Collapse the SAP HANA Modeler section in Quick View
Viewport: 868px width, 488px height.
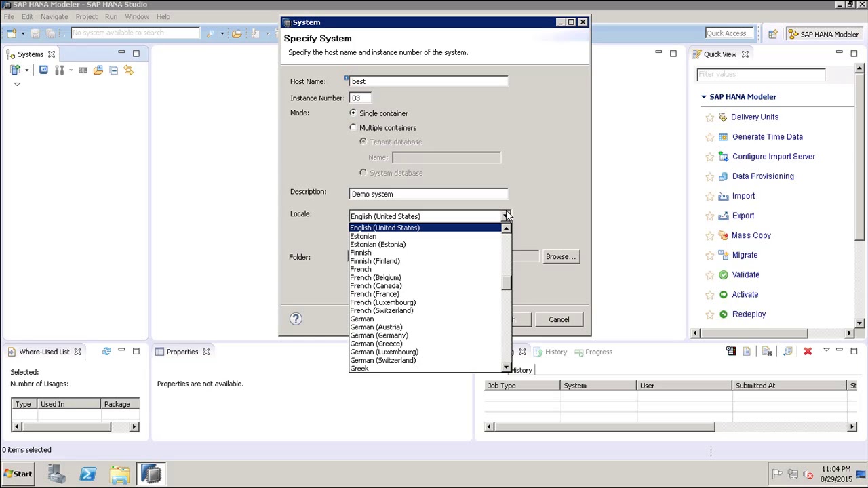point(704,97)
